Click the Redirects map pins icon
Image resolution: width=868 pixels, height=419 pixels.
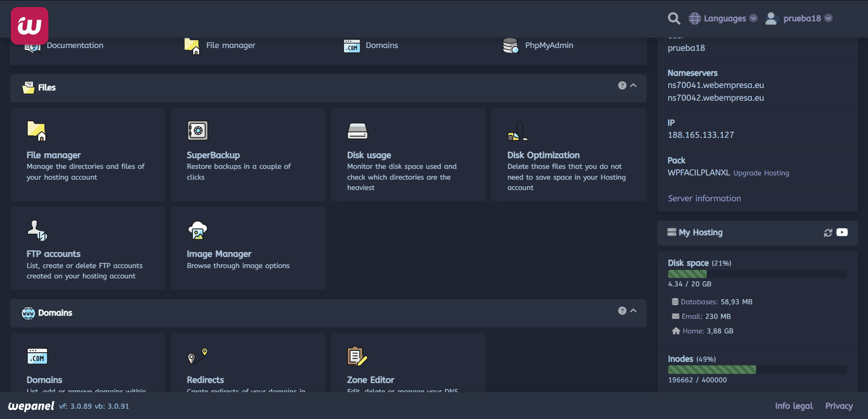click(x=197, y=356)
